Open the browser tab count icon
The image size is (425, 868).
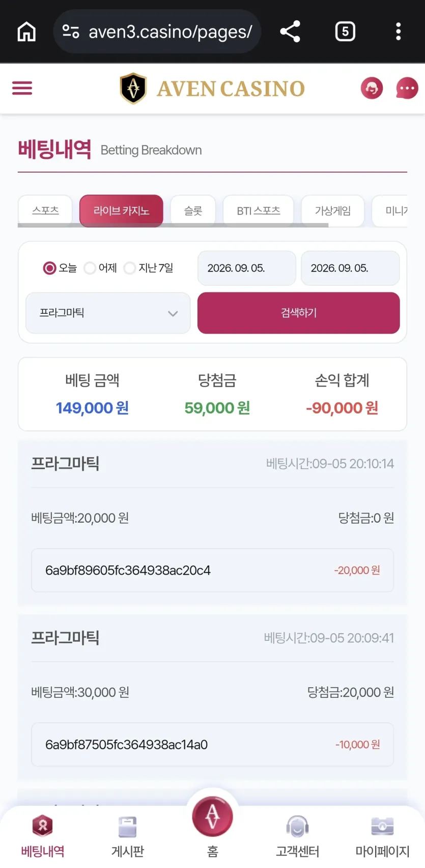(x=345, y=32)
